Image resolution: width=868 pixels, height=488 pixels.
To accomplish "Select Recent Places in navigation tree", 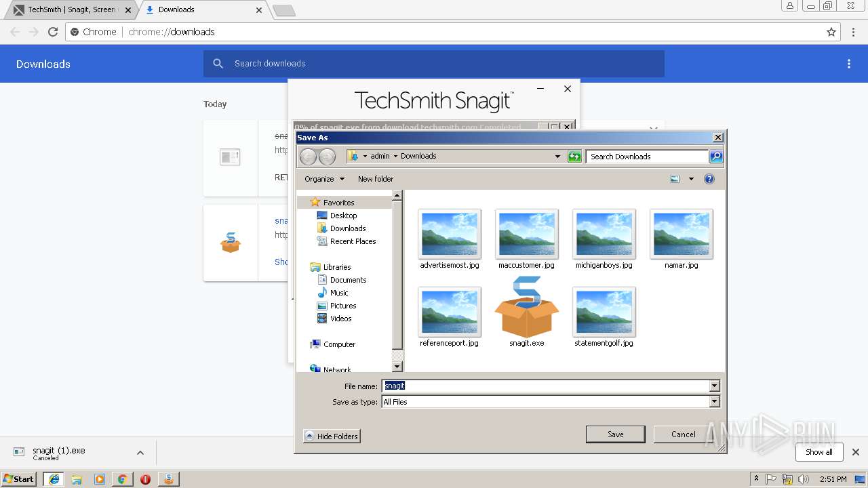I will click(353, 241).
